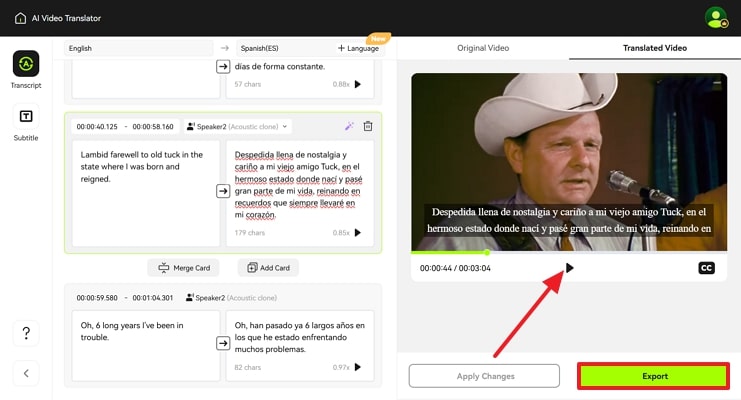Click the magic wand AI rewrite icon
741x400 pixels.
pos(349,126)
